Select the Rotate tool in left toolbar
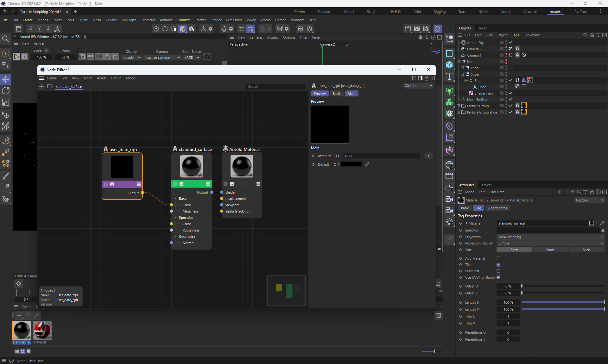 pyautogui.click(x=6, y=91)
